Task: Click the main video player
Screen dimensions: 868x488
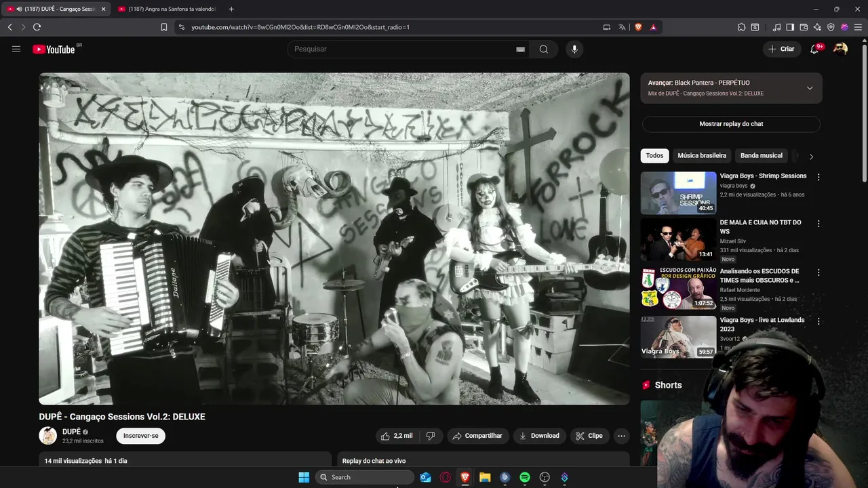Action: (334, 239)
